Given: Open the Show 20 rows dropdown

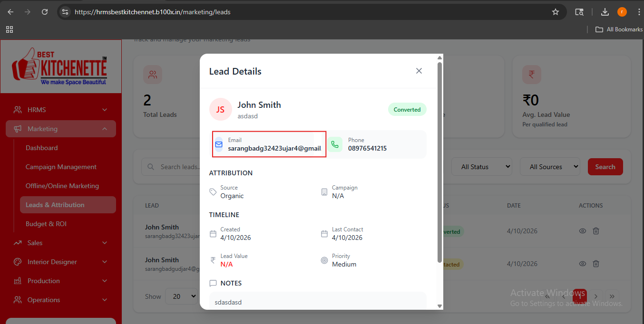Looking at the screenshot, I should point(181,296).
